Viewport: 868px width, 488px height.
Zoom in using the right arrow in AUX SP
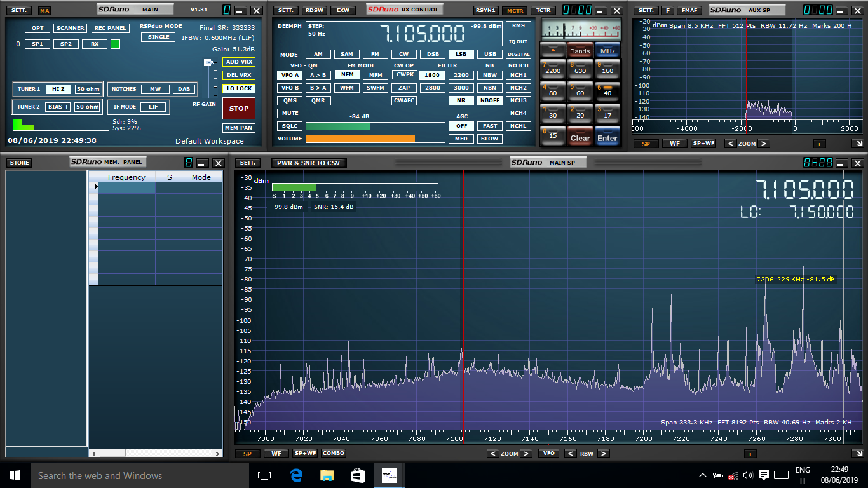tap(764, 144)
